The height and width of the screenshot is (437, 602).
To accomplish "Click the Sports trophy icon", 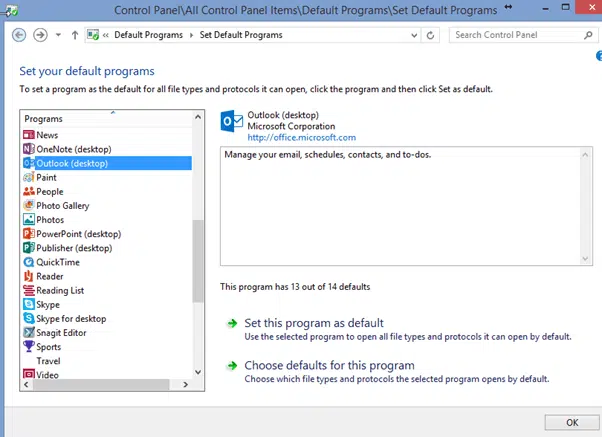I will pos(29,346).
